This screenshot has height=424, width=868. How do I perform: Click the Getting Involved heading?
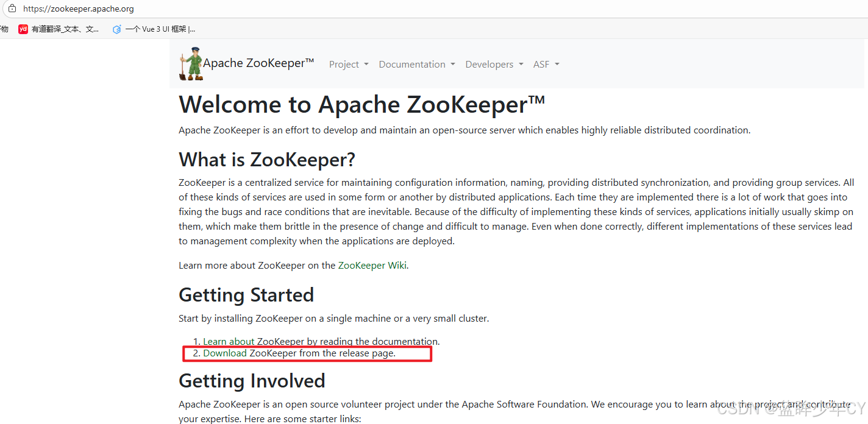252,381
